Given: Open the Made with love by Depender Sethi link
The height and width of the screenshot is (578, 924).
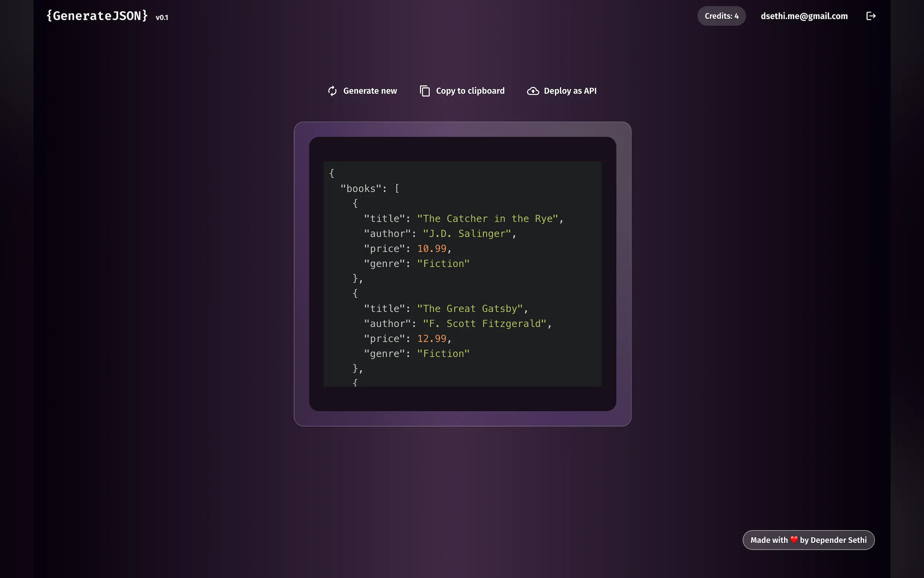Looking at the screenshot, I should pos(808,540).
